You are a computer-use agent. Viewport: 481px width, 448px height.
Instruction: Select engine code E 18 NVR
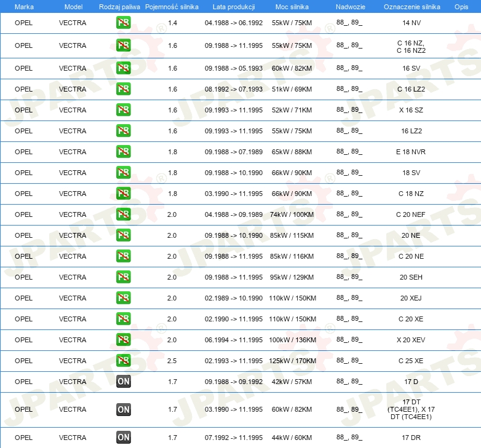tap(411, 152)
